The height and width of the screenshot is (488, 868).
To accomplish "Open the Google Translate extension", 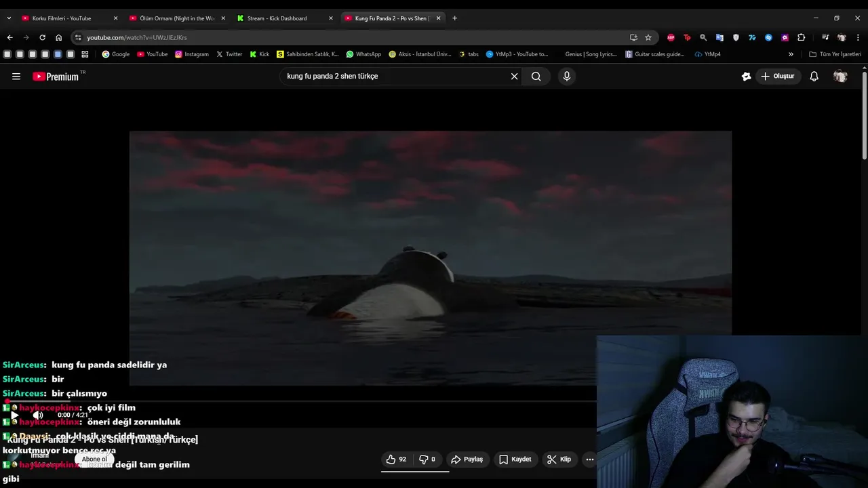I will coord(719,37).
